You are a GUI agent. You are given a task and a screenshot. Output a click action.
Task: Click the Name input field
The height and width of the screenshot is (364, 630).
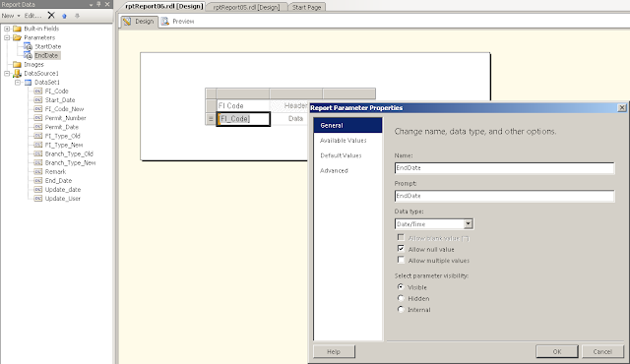coord(504,168)
